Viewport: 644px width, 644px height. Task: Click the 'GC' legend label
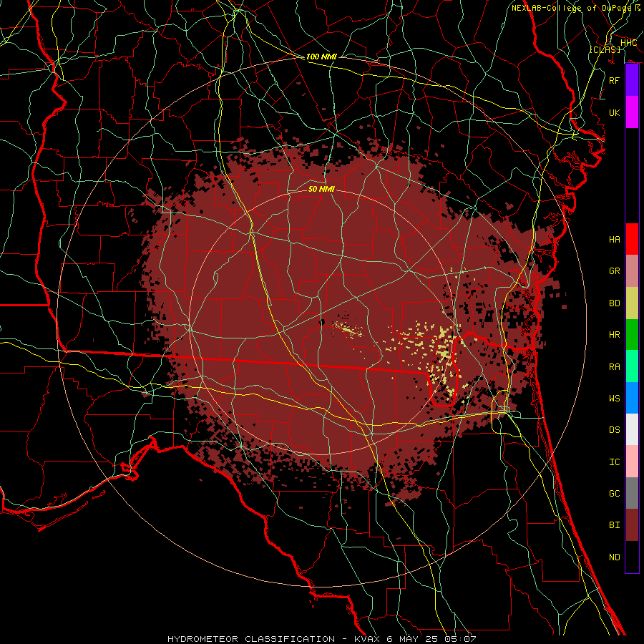coord(614,494)
